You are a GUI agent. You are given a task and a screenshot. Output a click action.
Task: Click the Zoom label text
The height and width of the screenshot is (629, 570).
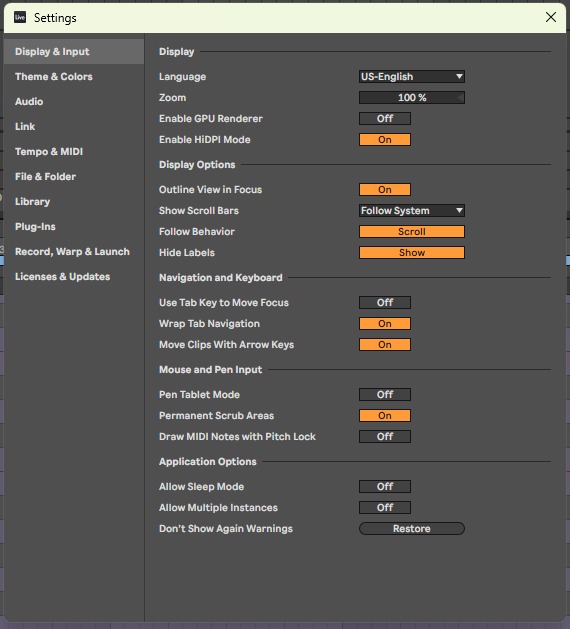(x=172, y=97)
